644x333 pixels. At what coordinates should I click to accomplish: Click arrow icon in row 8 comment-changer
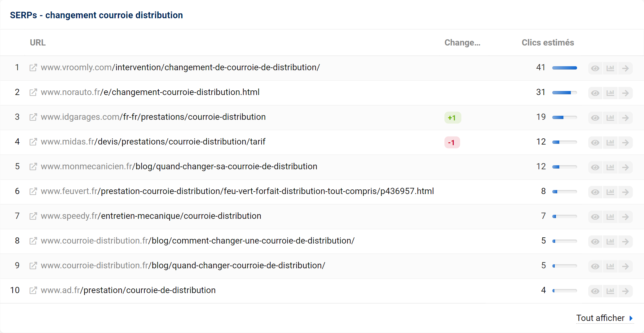click(625, 241)
